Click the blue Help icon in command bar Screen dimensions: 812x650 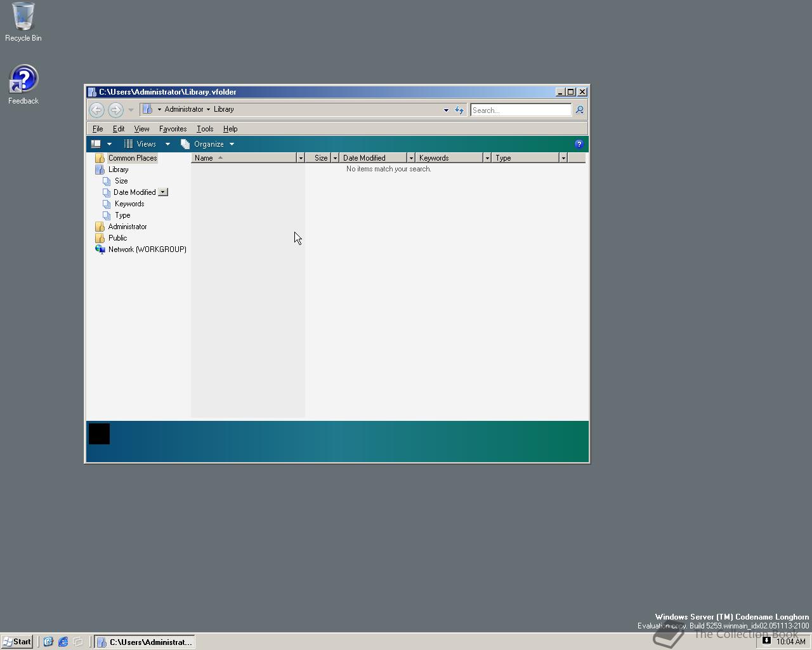[x=579, y=144]
